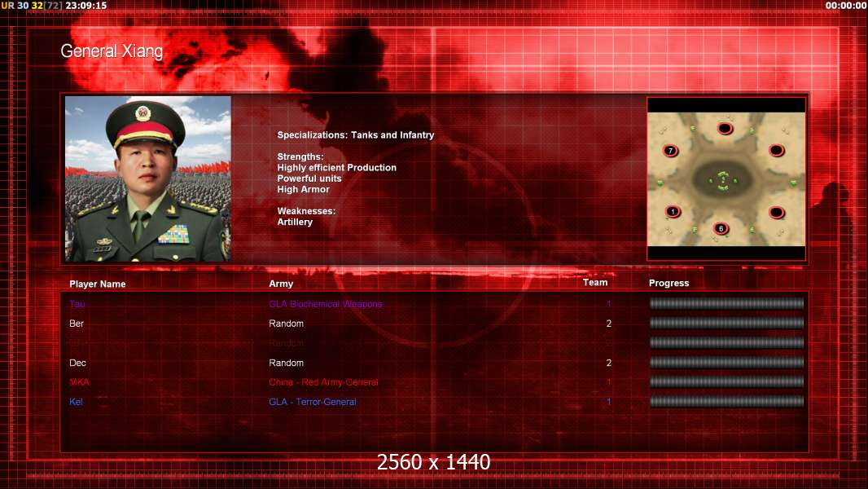The image size is (868, 489).
Task: Click 'China - Red Army-General' army entry
Action: [323, 382]
